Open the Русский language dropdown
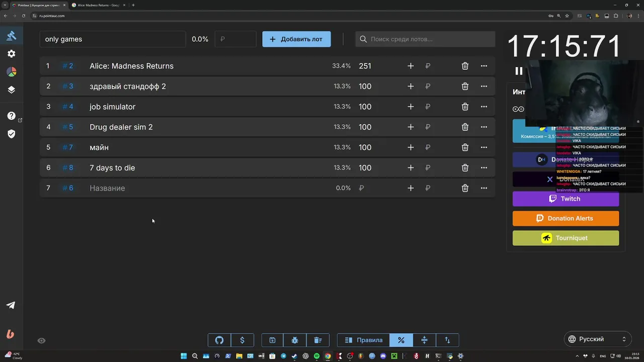 tap(597, 339)
